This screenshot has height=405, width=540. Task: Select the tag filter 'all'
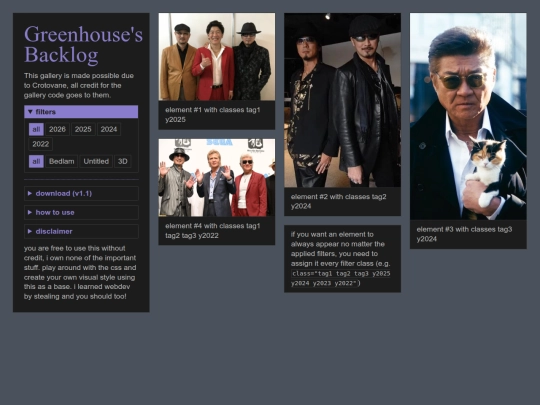point(36,162)
